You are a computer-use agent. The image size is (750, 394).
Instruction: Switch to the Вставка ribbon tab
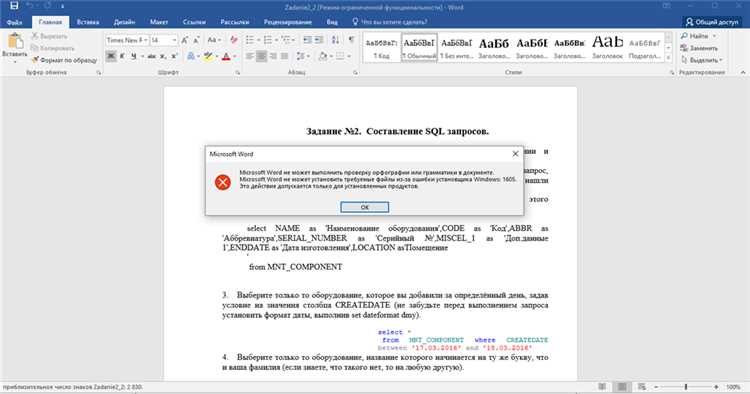[88, 22]
